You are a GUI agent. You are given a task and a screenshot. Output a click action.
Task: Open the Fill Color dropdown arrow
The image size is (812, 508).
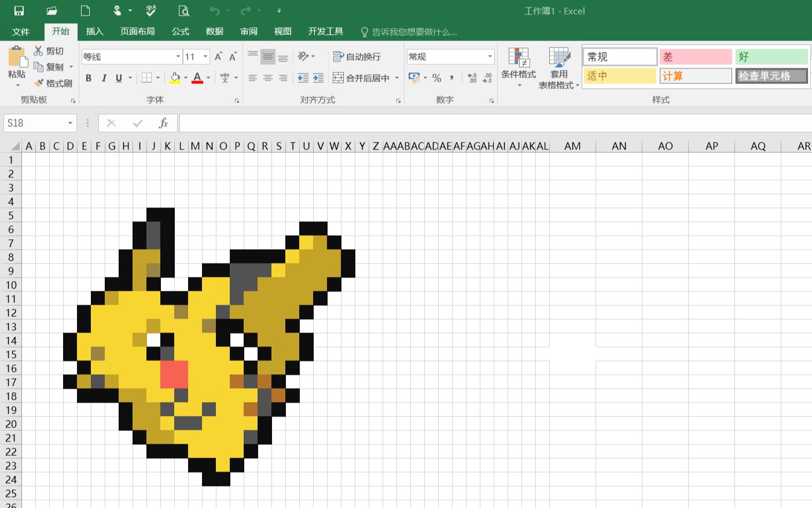186,78
